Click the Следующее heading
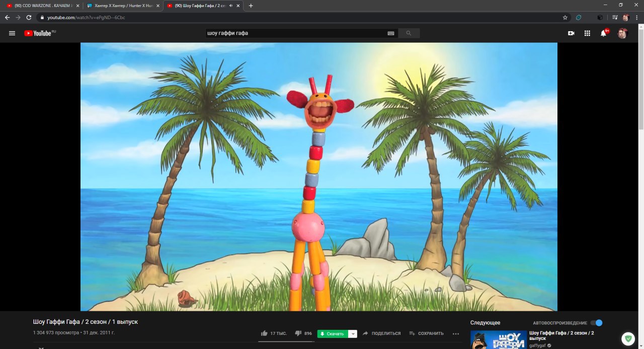Image resolution: width=644 pixels, height=349 pixels. (x=485, y=323)
